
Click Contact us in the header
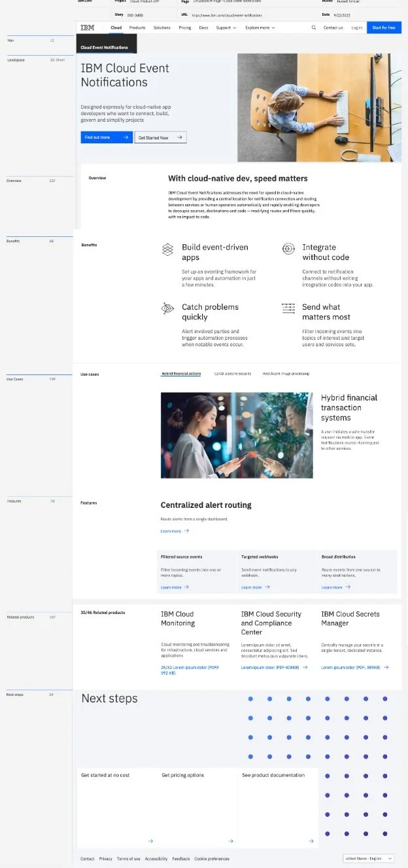pos(333,27)
